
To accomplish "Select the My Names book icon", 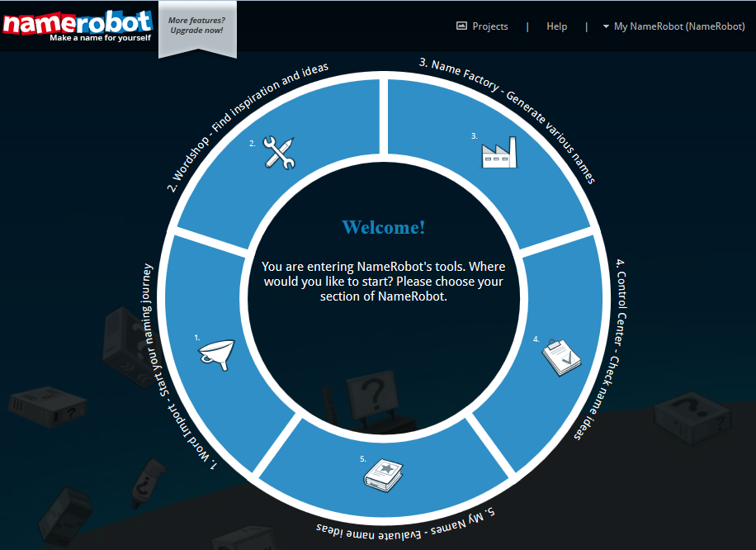I will (x=383, y=475).
